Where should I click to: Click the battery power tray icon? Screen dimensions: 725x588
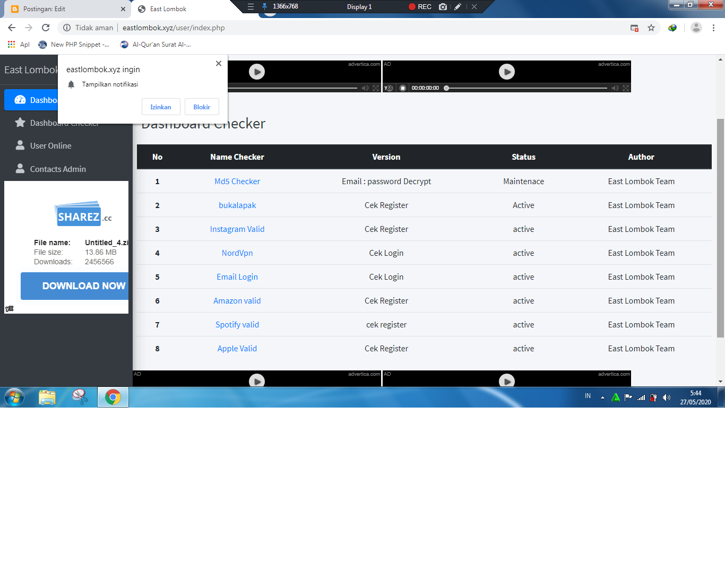pyautogui.click(x=654, y=397)
